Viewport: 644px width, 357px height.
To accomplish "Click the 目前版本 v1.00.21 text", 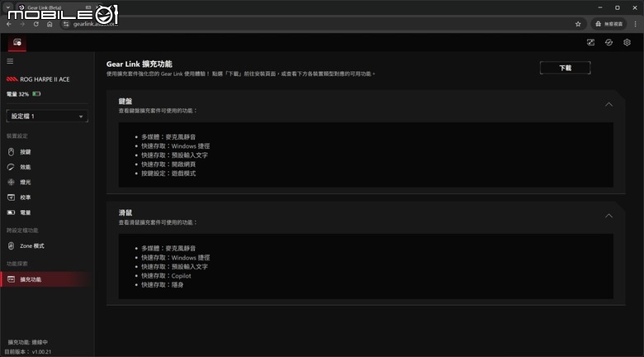I will pyautogui.click(x=28, y=352).
